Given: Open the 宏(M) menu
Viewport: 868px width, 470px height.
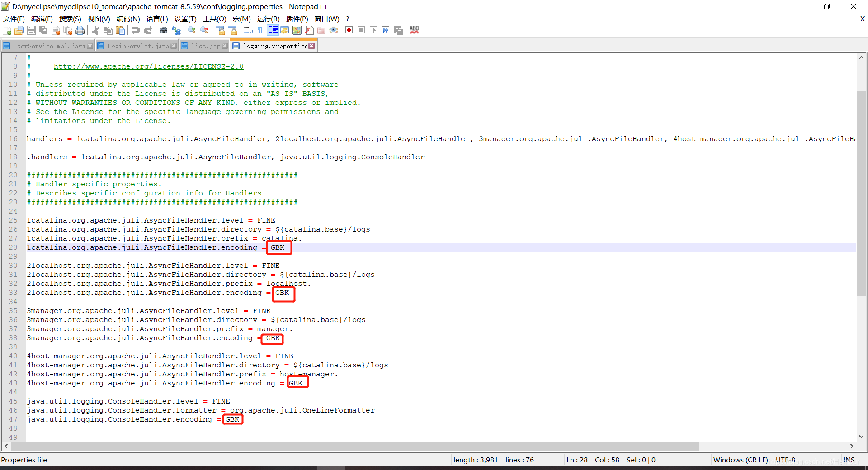Looking at the screenshot, I should pos(242,19).
